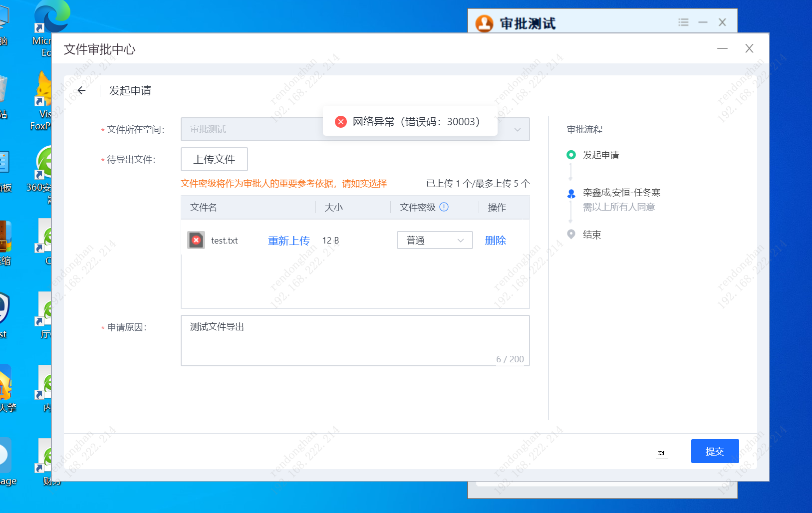
Task: Click 重新上传 link for test.txt
Action: (288, 241)
